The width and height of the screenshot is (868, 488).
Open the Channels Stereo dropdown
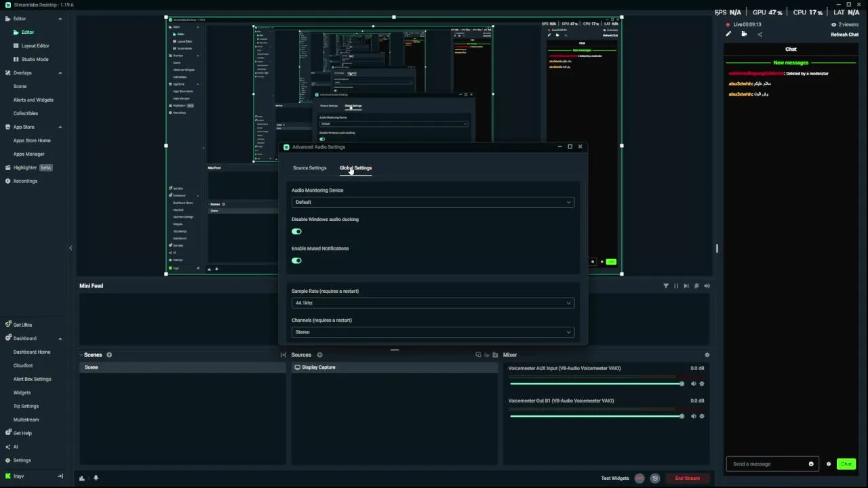tap(433, 332)
